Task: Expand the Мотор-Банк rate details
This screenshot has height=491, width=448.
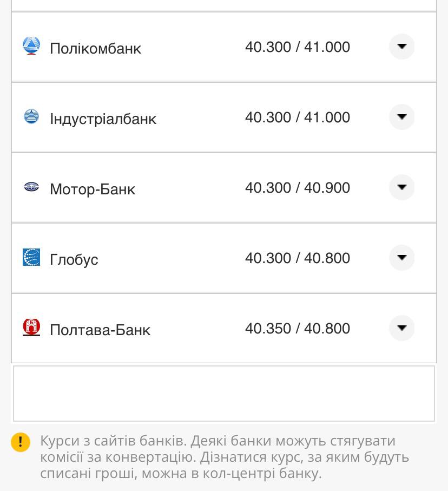Action: [x=401, y=187]
